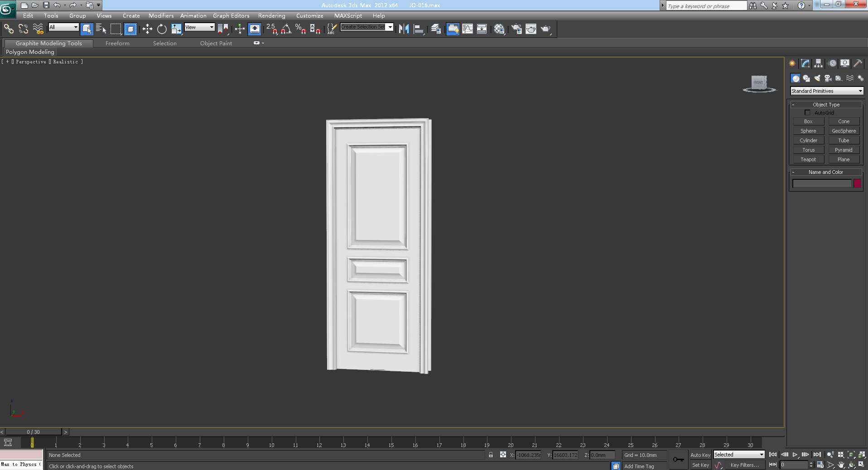Activate the Select and Rotate tool
Viewport: 868px width, 470px height.
click(162, 29)
